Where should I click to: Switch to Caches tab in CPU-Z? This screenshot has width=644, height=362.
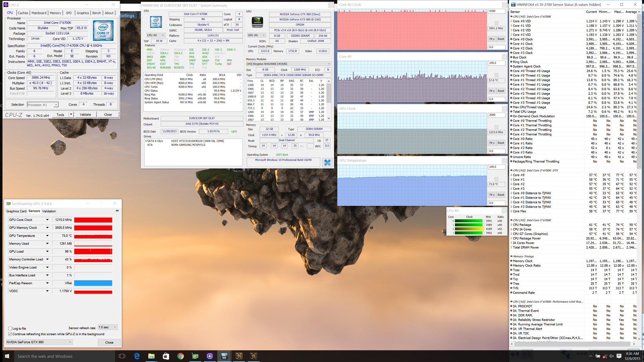[x=23, y=13]
